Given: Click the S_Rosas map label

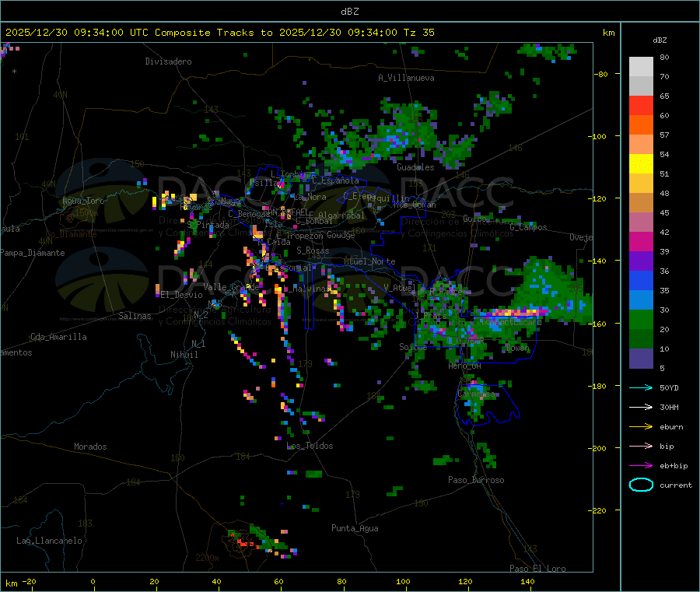Looking at the screenshot, I should click(x=313, y=250).
